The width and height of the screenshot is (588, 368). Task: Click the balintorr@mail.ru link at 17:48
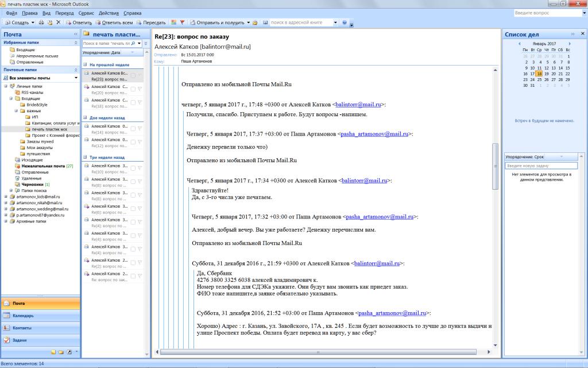tap(358, 105)
